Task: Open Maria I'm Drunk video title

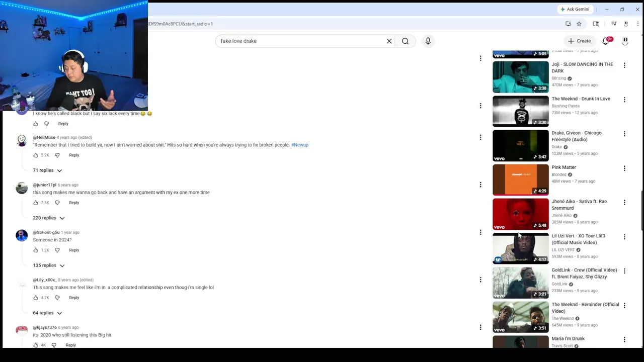Action: tap(568, 339)
